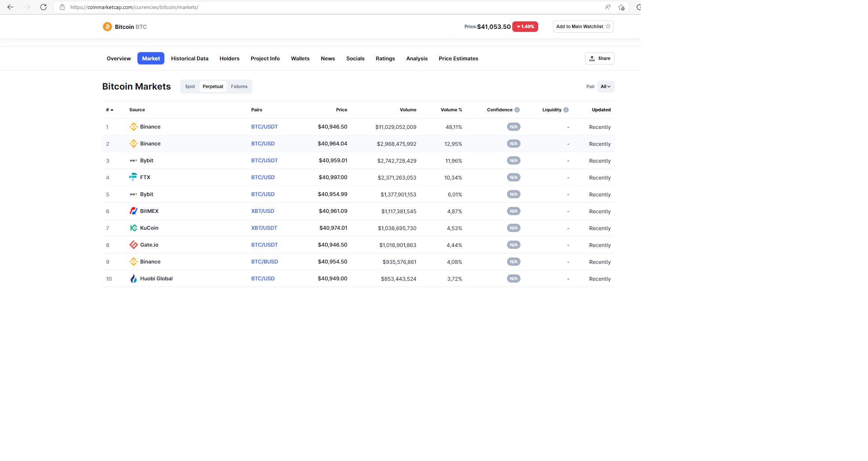Click the browser extensions icon
Screen dimensions: 868x461
point(638,7)
